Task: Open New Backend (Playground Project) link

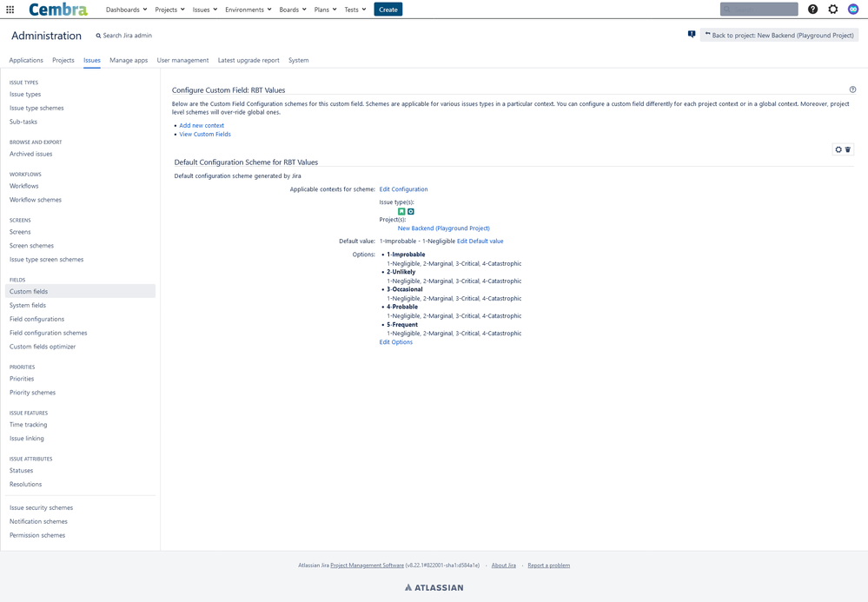Action: pos(443,228)
